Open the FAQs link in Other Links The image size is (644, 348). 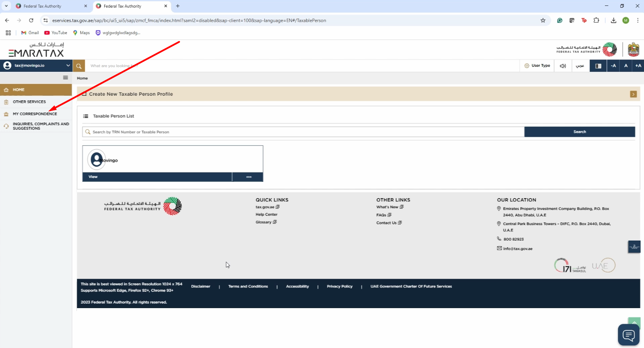pos(381,215)
